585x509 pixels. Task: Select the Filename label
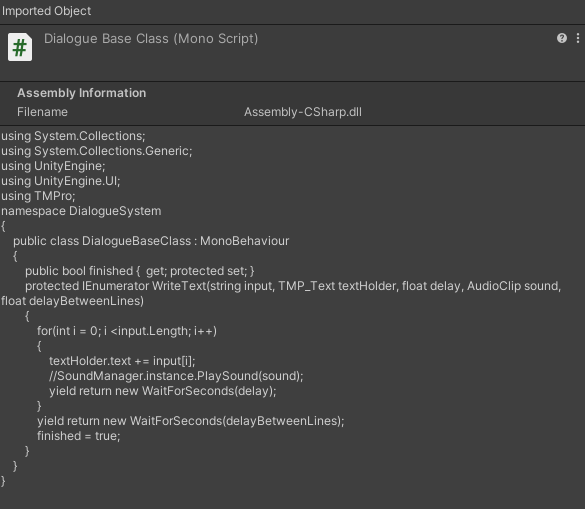tap(43, 112)
